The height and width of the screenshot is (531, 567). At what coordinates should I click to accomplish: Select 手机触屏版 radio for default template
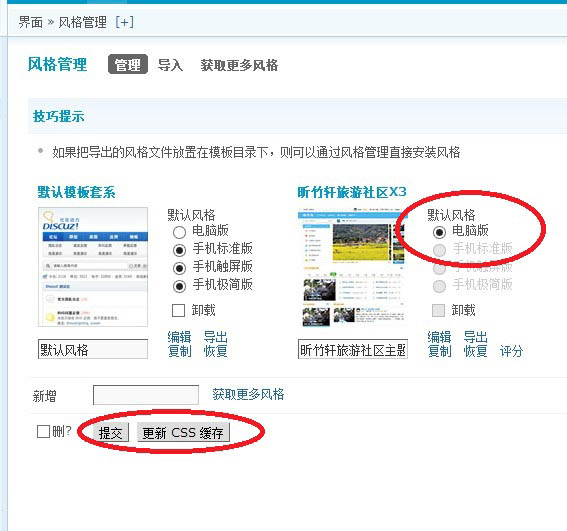pyautogui.click(x=179, y=268)
